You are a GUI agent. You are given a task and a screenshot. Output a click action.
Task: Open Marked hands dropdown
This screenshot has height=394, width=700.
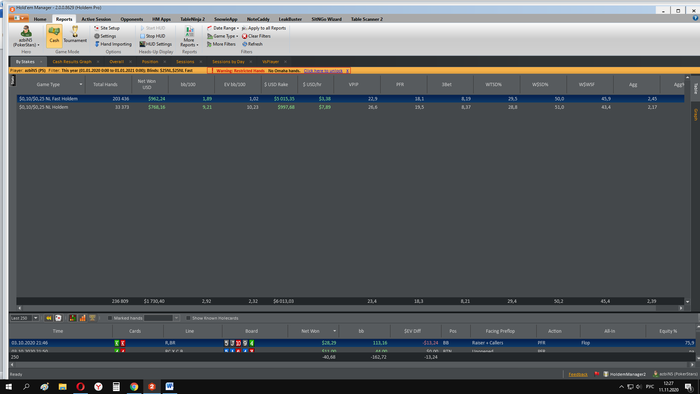(x=176, y=318)
